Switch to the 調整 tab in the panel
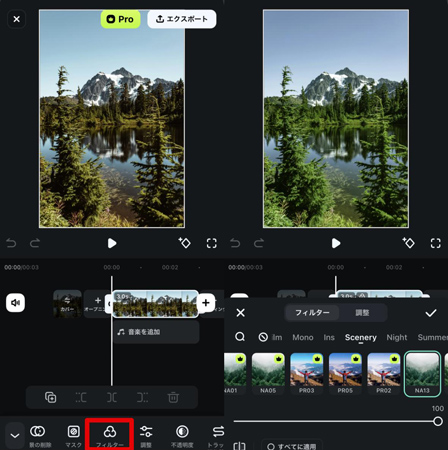The image size is (448, 450). [x=362, y=313]
